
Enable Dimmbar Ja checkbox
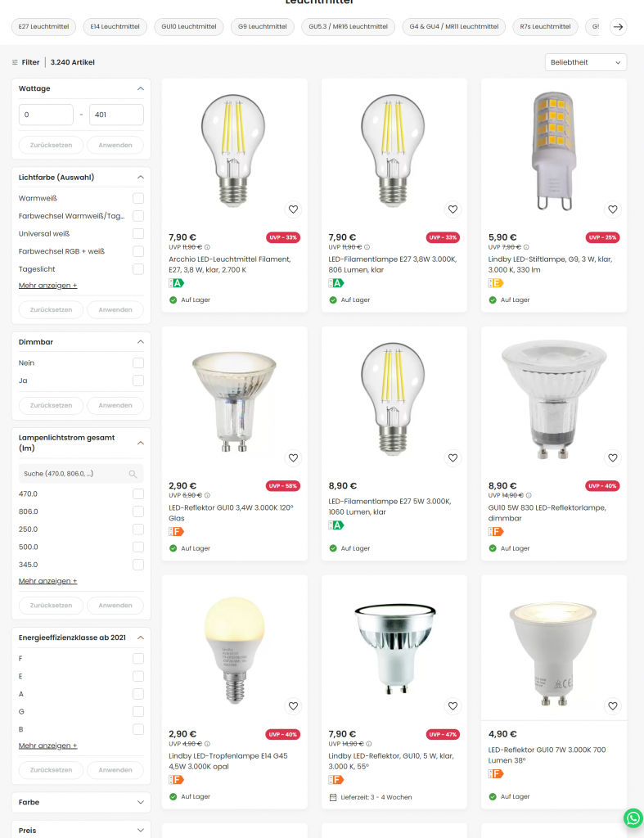[138, 381]
